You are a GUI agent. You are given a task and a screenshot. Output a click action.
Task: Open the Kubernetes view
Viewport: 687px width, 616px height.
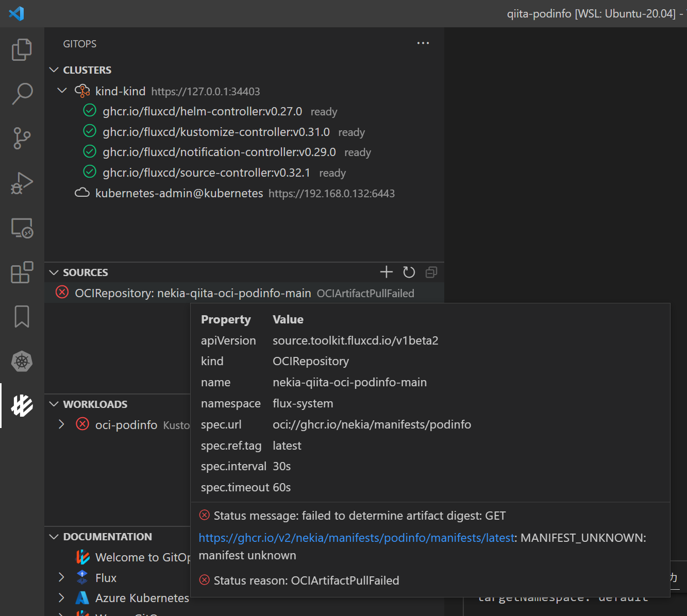tap(22, 361)
